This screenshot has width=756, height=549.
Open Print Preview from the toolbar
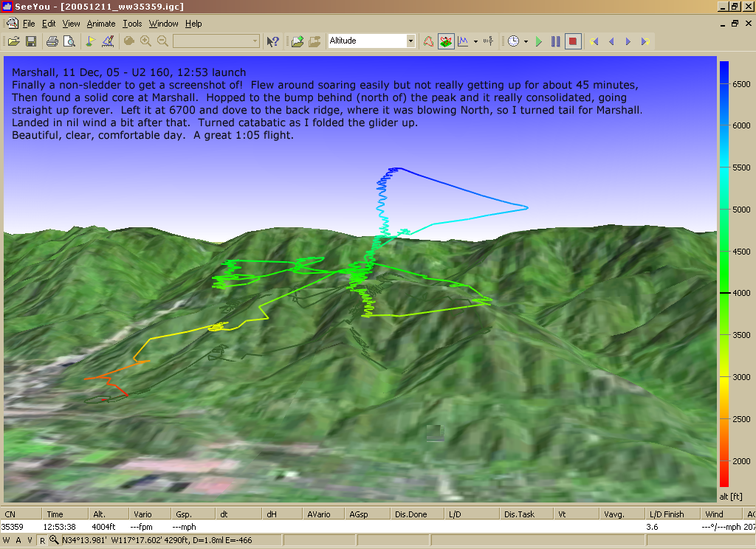(x=69, y=41)
